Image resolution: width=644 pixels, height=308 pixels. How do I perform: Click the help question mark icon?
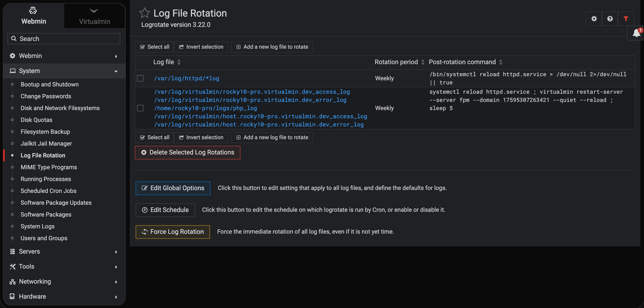pos(610,19)
